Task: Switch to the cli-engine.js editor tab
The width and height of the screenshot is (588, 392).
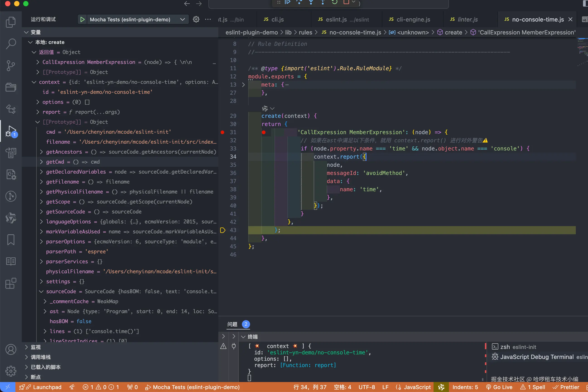Action: point(413,19)
